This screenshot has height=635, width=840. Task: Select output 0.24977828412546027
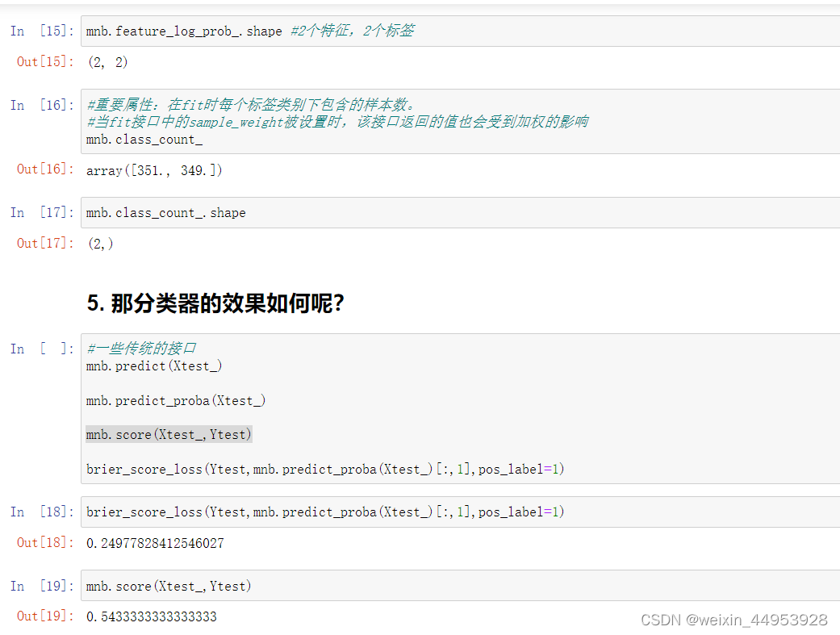(155, 543)
